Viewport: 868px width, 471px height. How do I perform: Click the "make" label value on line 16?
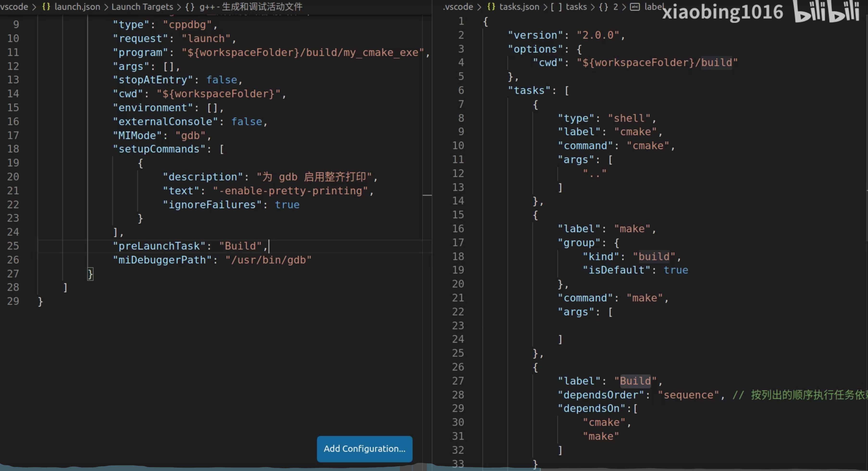[632, 229]
